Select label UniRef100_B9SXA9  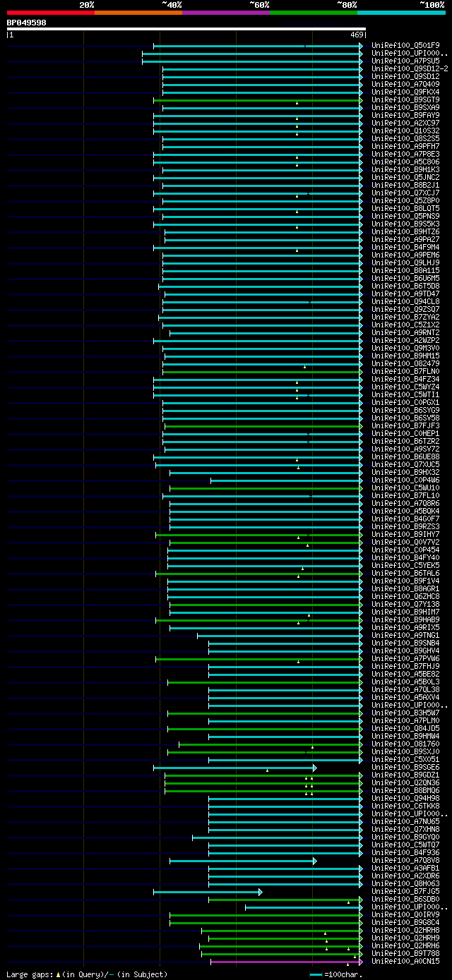click(405, 107)
